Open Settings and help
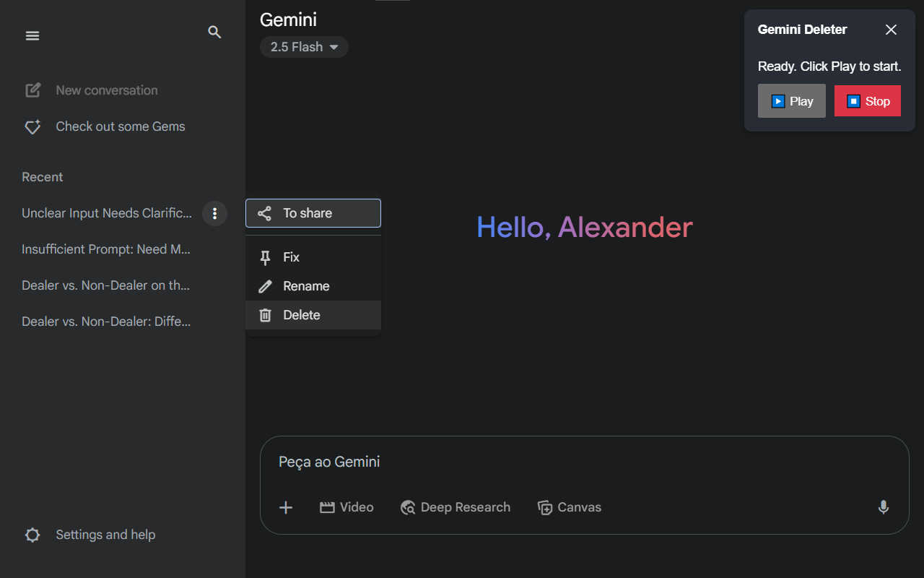The image size is (924, 578). [x=91, y=535]
